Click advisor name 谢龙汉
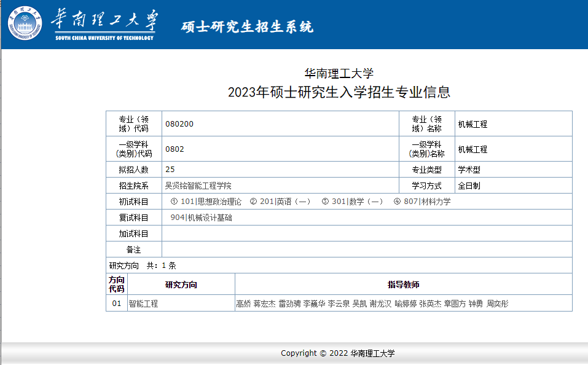The image size is (588, 365). pyautogui.click(x=380, y=304)
